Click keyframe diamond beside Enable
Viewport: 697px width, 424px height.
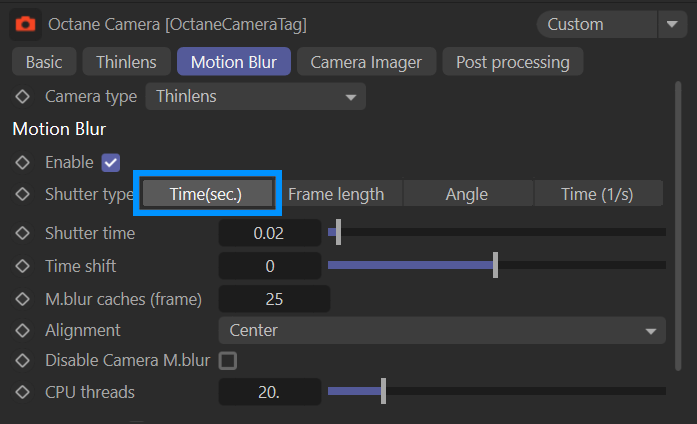tap(22, 162)
